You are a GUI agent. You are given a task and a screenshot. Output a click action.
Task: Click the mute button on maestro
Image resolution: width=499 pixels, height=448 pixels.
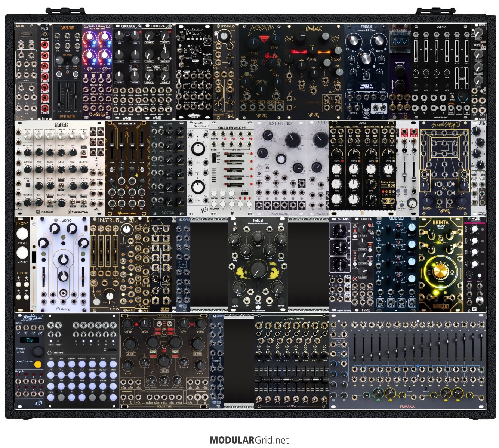(51, 397)
